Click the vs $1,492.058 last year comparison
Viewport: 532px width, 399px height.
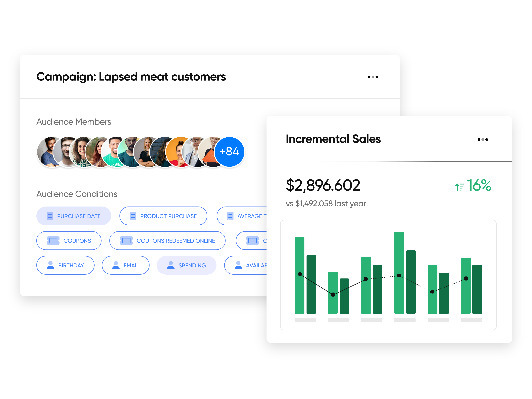[326, 203]
